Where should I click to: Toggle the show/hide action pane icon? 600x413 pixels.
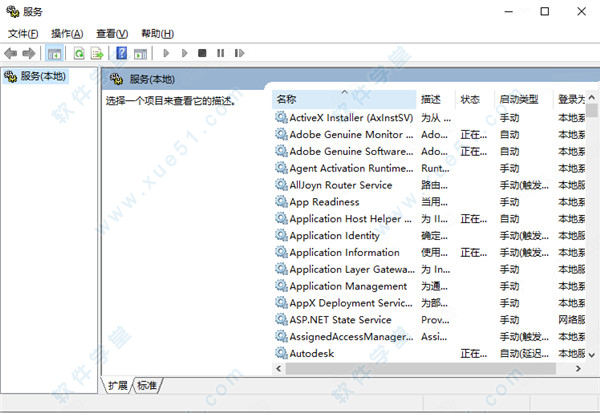point(140,54)
